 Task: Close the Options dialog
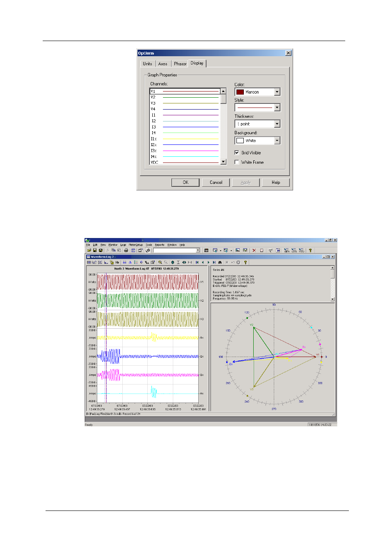pyautogui.click(x=288, y=53)
